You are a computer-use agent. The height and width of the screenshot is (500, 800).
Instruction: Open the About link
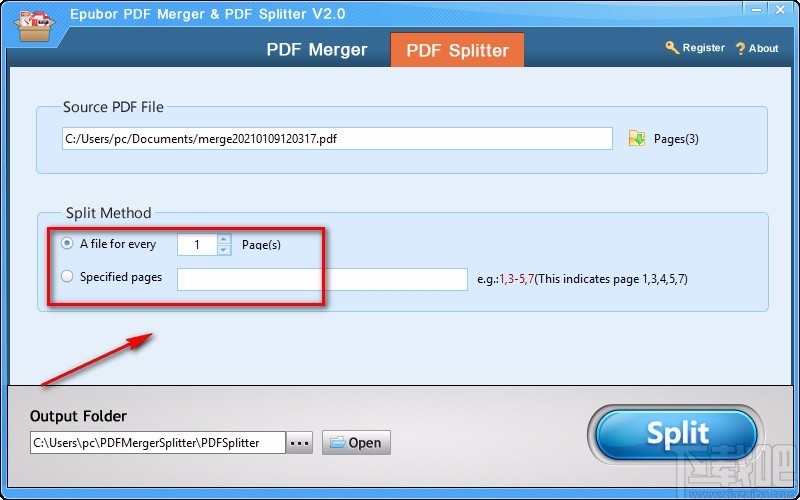[x=764, y=48]
